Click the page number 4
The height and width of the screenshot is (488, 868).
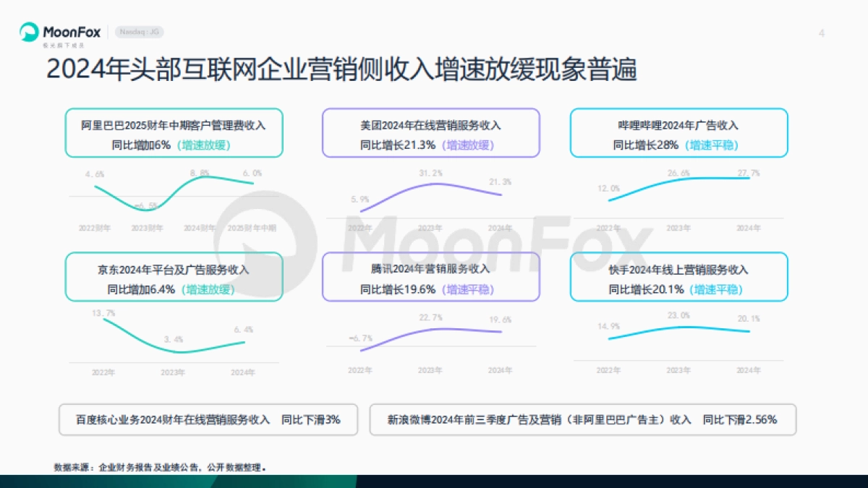[821, 33]
